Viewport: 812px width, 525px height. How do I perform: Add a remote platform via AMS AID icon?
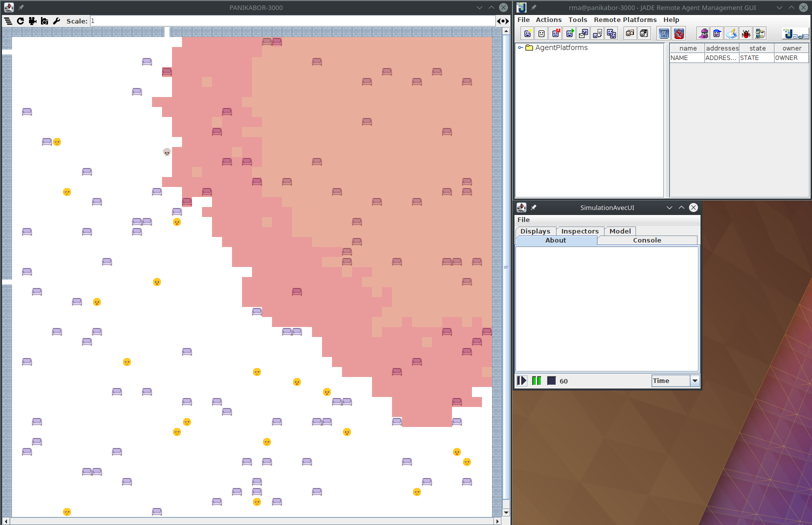coord(760,33)
